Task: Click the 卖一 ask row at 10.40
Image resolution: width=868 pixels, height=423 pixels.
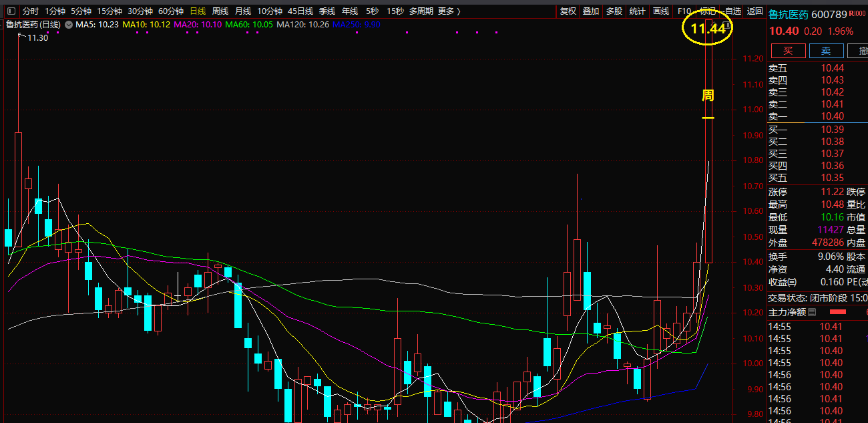Action: click(x=818, y=116)
